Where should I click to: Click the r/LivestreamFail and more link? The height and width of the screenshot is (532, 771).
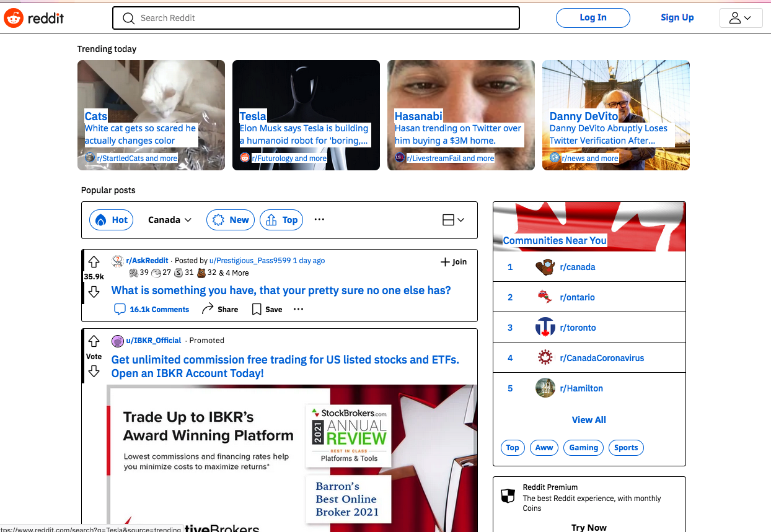pos(450,159)
